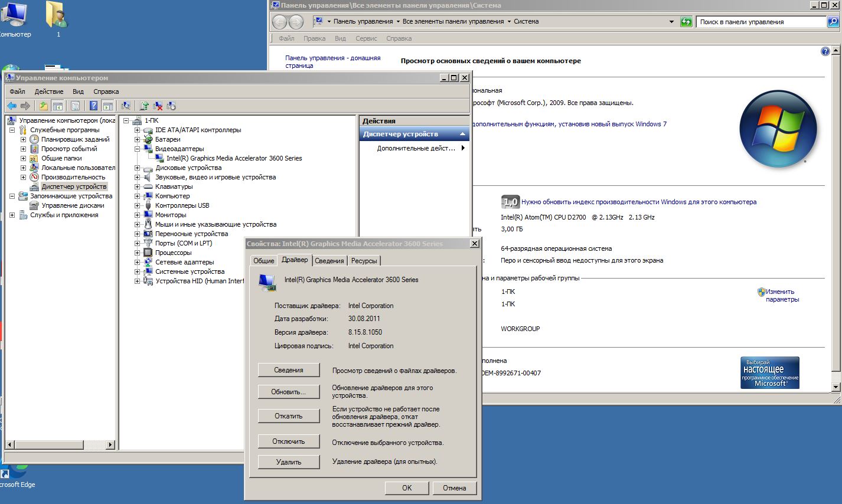Screen dimensions: 842x504
Task: Click the Control Panel help question icon
Action: coord(825,51)
